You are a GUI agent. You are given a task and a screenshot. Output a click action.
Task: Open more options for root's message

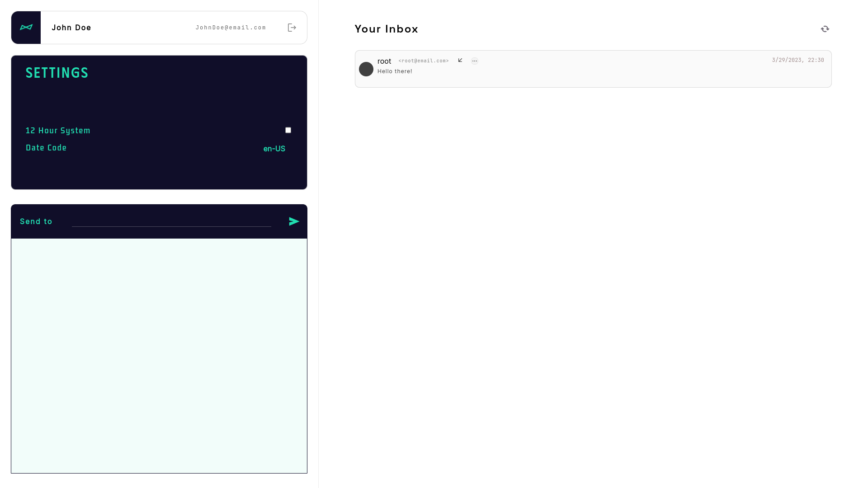[x=474, y=61]
